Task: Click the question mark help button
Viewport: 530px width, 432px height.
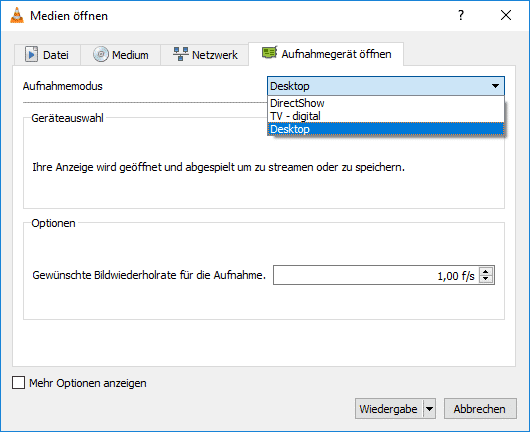Action: tap(461, 15)
